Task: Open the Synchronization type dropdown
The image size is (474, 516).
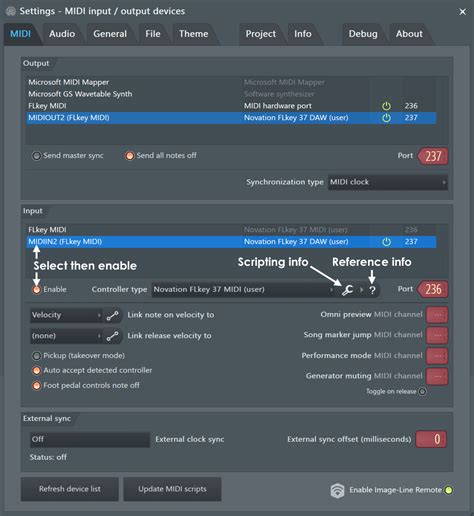Action: pos(388,182)
